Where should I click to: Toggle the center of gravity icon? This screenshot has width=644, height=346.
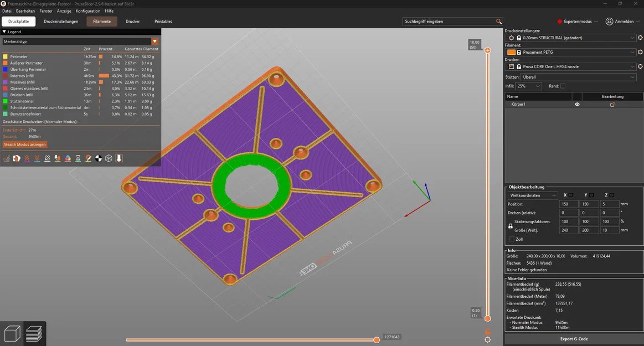tap(99, 158)
